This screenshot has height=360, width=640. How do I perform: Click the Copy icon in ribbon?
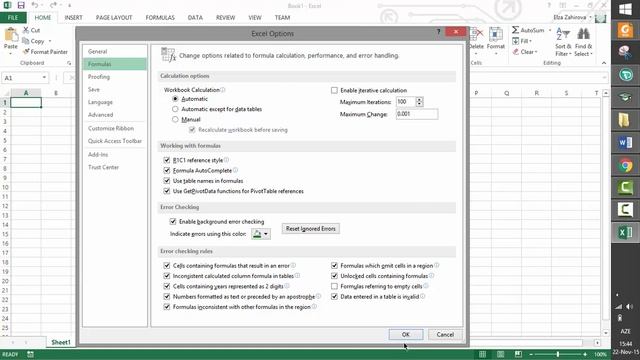click(x=26, y=41)
